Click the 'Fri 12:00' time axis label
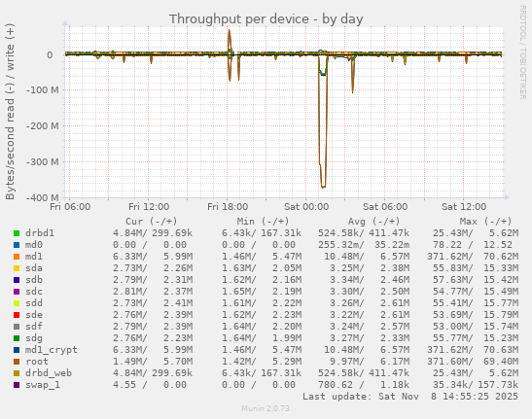This screenshot has height=419, width=532. pos(149,207)
